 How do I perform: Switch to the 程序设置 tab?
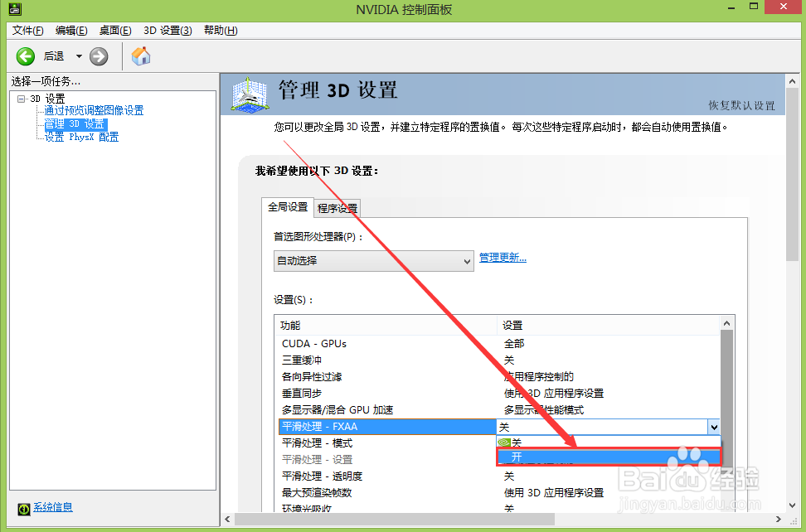[337, 209]
